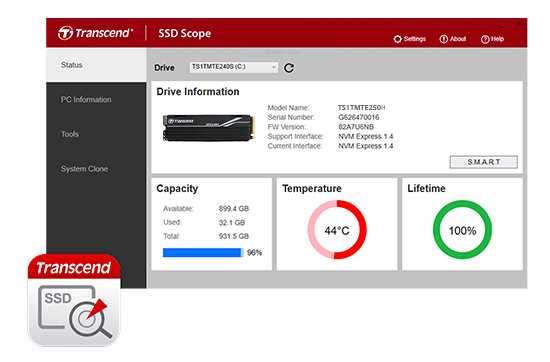This screenshot has width=550, height=362.
Task: Click the 44°C temperature gauge
Action: [x=337, y=230]
